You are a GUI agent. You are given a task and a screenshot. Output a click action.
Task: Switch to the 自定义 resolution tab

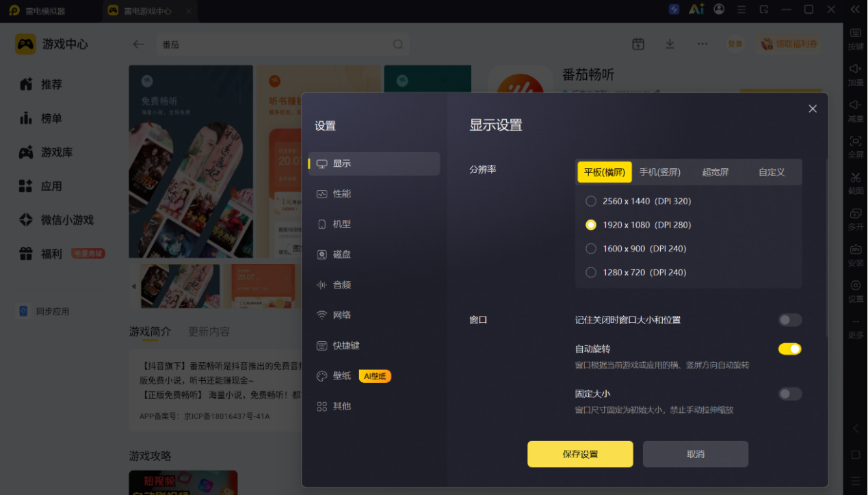pyautogui.click(x=772, y=172)
